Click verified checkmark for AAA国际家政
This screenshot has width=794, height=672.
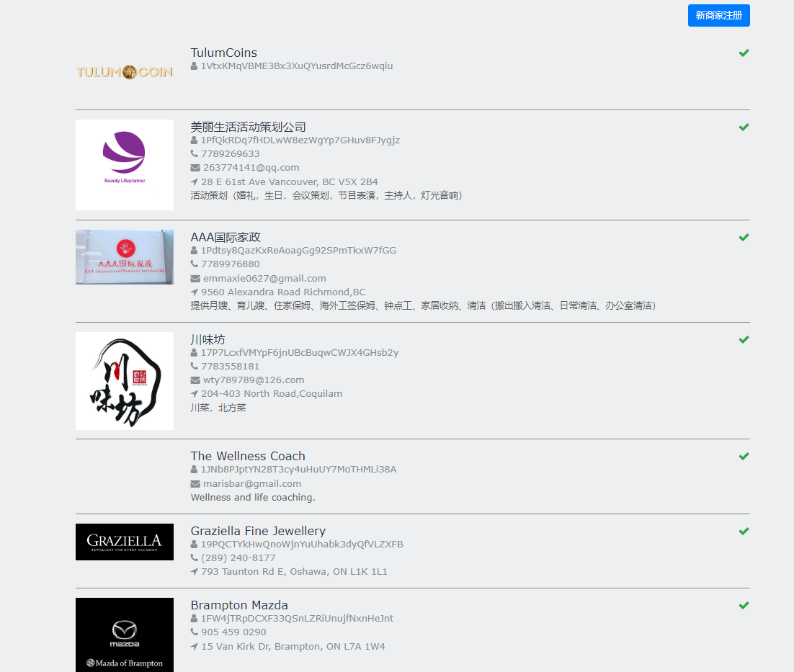744,238
